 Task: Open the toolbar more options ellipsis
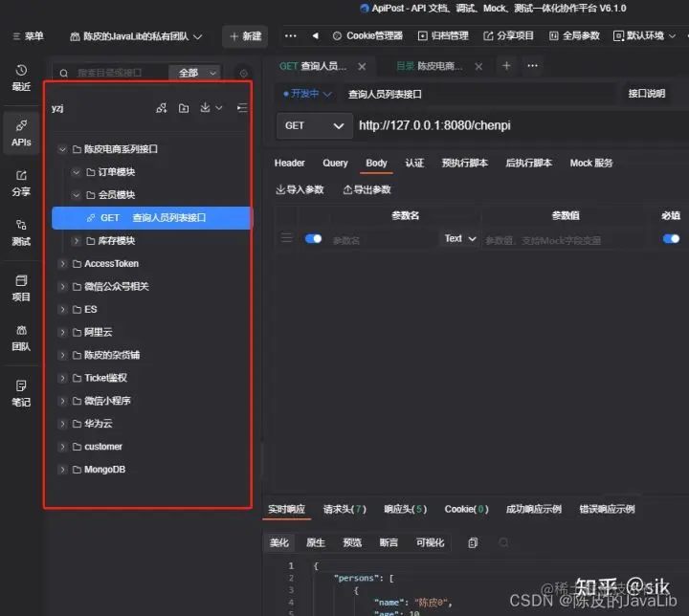[x=291, y=36]
